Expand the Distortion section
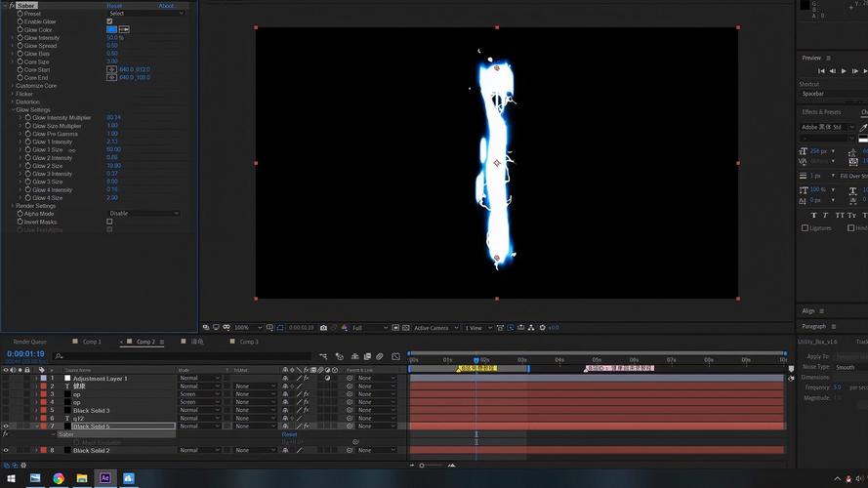 pos(13,102)
